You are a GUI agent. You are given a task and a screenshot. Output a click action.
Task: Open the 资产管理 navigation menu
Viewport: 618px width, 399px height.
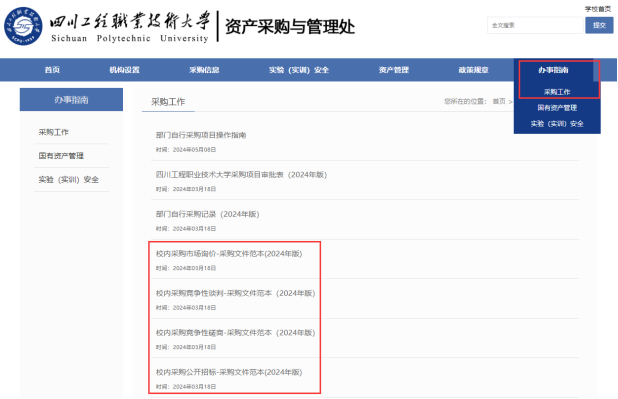[394, 70]
